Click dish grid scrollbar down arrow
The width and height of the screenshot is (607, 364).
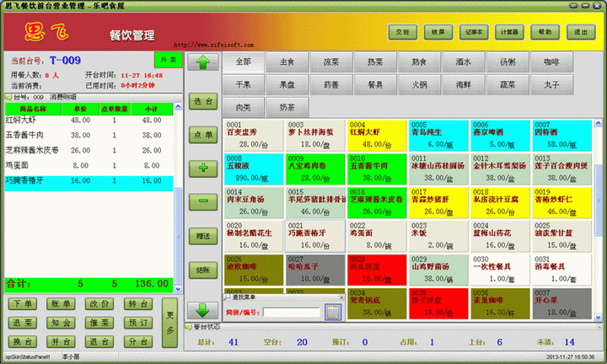click(x=598, y=317)
